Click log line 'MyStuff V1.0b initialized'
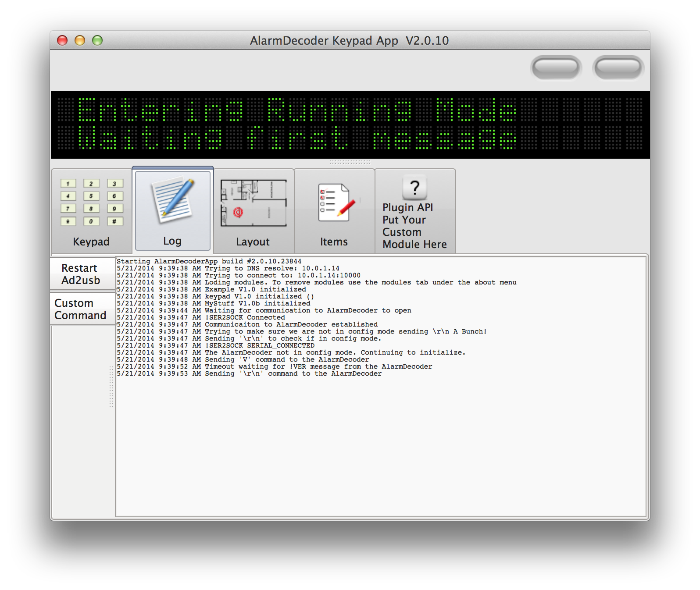Viewport: 700px width, 590px height. click(214, 303)
